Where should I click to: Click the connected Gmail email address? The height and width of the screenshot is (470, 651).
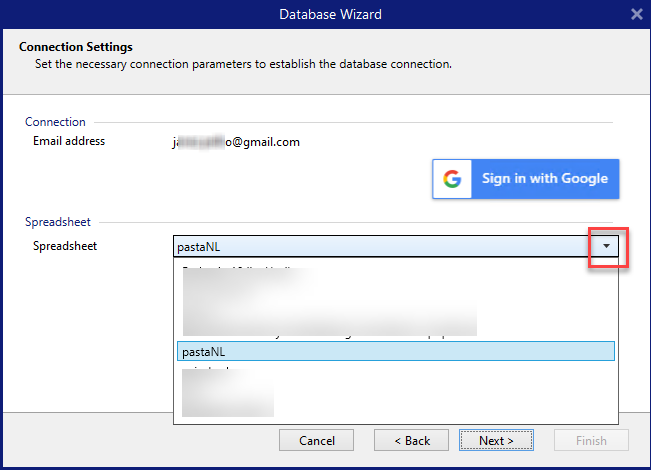[237, 142]
